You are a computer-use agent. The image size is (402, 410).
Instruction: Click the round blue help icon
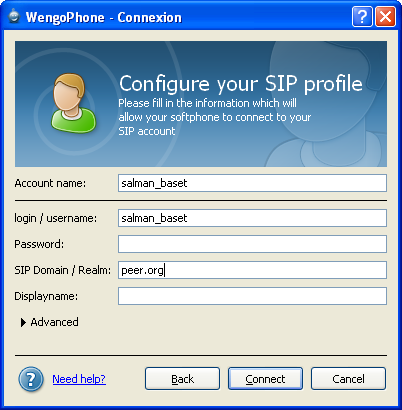point(31,379)
